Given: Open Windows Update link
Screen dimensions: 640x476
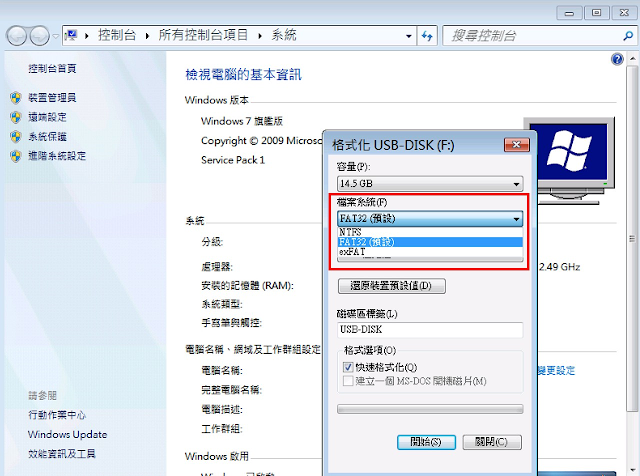Looking at the screenshot, I should [67, 434].
